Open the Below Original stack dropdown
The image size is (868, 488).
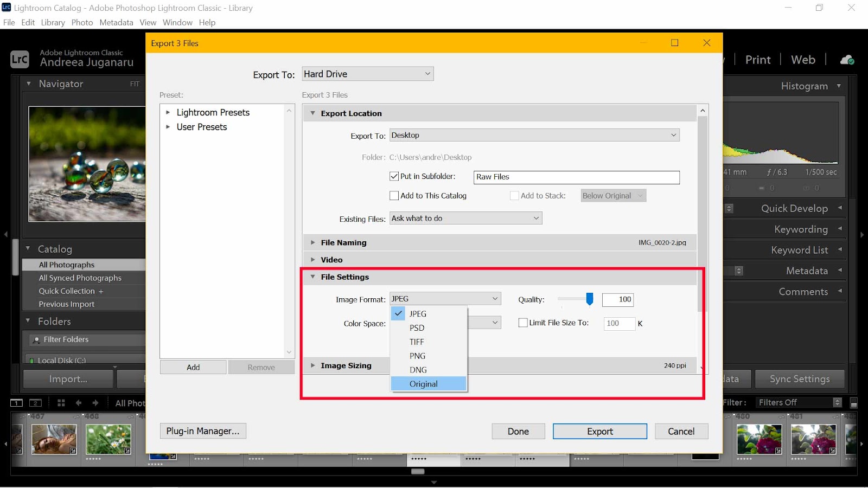point(614,196)
